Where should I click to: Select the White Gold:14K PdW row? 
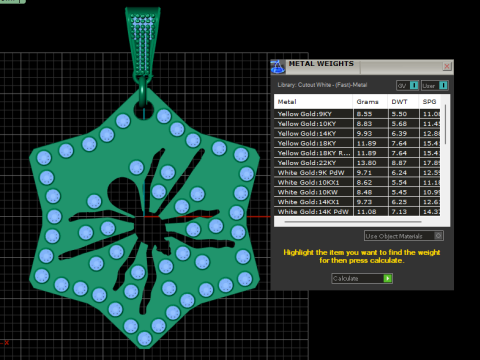(357, 212)
